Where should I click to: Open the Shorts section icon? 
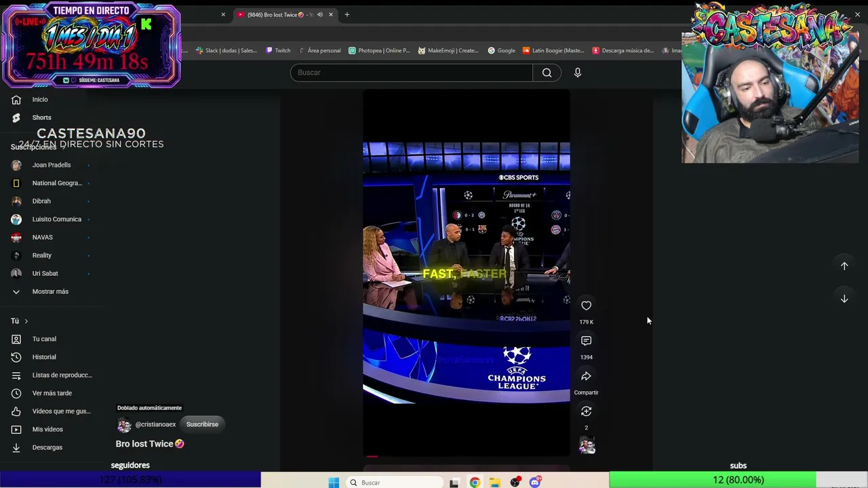16,118
